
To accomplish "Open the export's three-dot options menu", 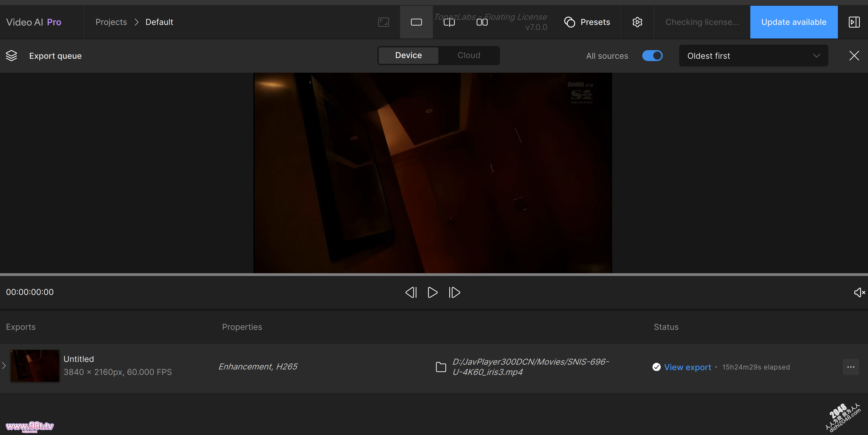I will click(x=850, y=367).
